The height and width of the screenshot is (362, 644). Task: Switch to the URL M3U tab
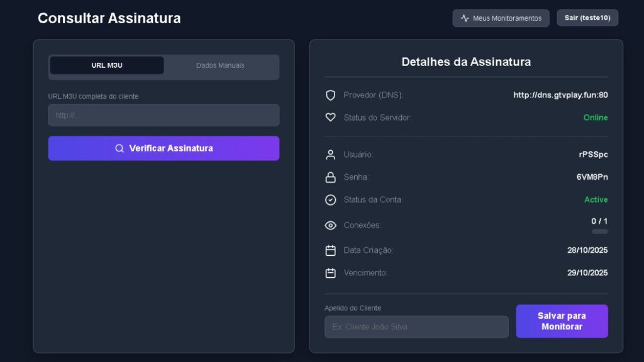click(107, 65)
